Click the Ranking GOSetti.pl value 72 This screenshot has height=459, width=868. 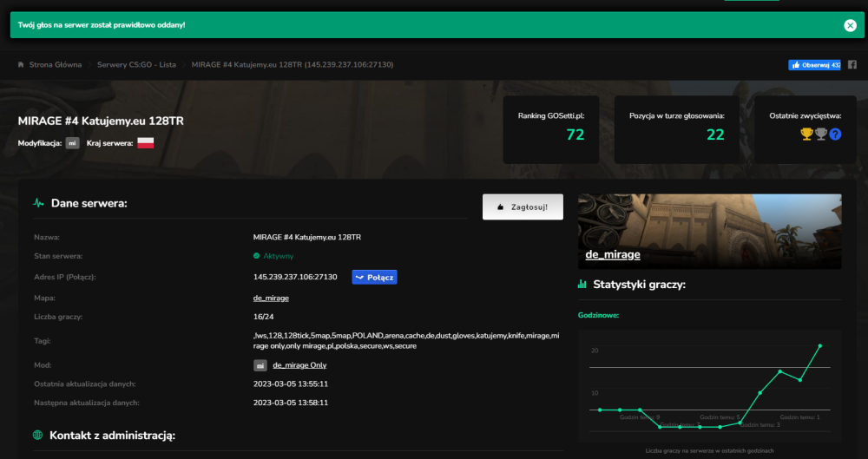575,134
